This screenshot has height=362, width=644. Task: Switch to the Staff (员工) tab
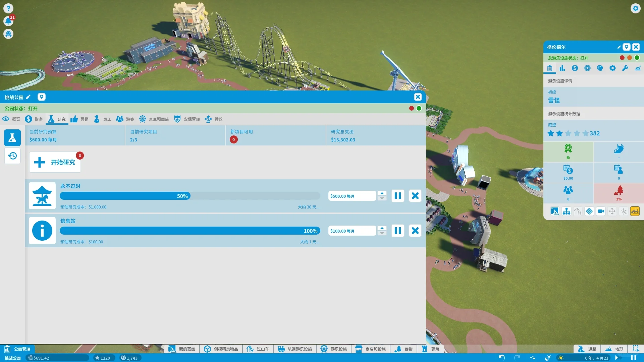pos(103,119)
